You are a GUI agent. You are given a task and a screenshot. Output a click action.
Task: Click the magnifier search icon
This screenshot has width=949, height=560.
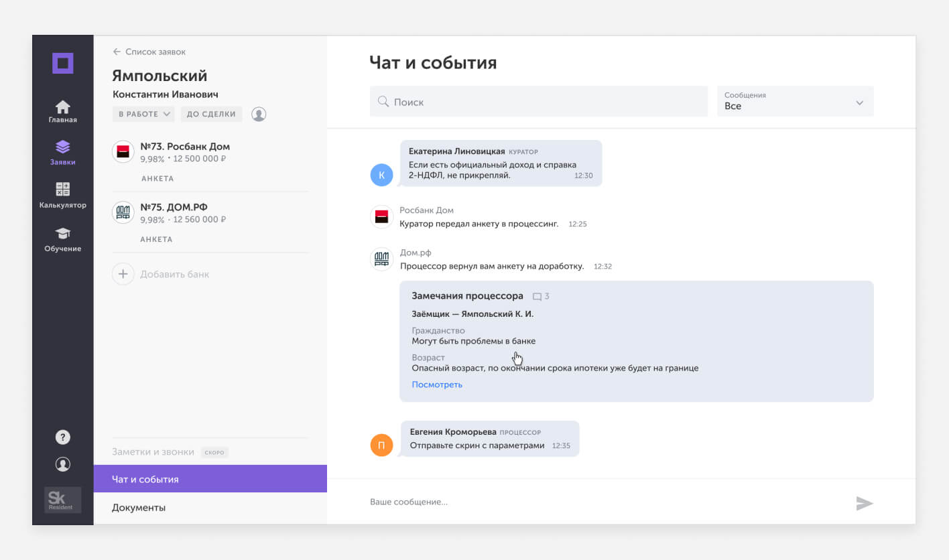click(383, 102)
